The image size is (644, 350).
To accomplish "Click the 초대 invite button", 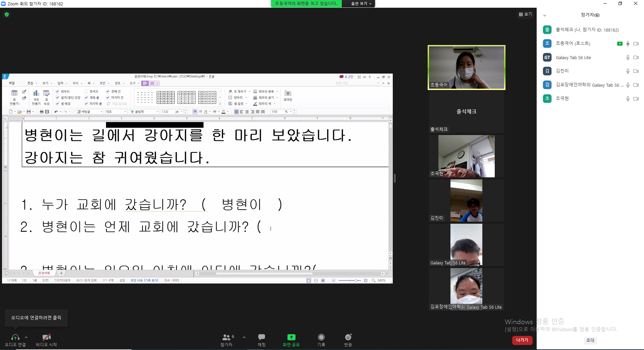I will coord(590,340).
